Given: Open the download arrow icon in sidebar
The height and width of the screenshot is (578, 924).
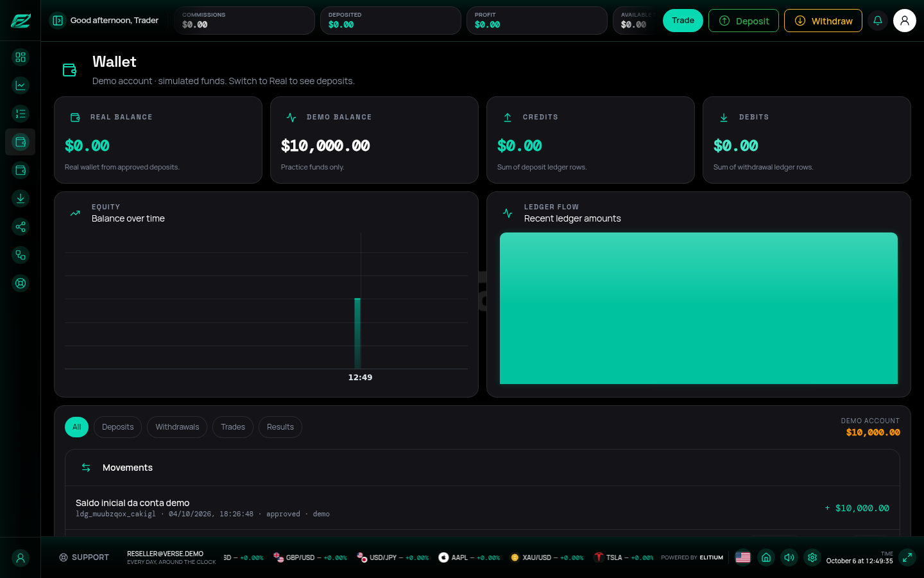Looking at the screenshot, I should pyautogui.click(x=21, y=198).
